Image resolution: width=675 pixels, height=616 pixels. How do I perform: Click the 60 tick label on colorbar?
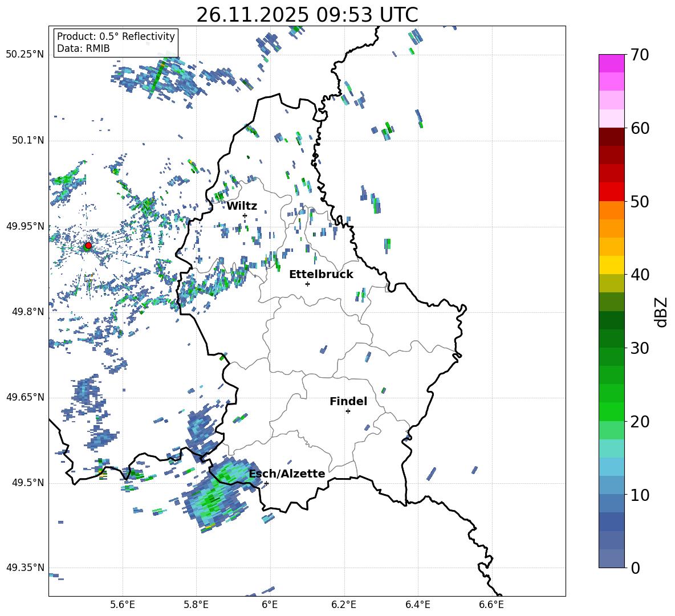coord(640,128)
